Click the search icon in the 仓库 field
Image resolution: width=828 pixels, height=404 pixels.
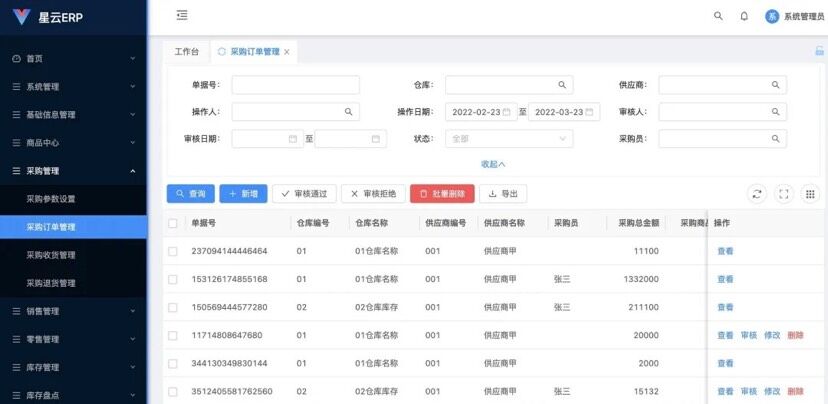(562, 85)
